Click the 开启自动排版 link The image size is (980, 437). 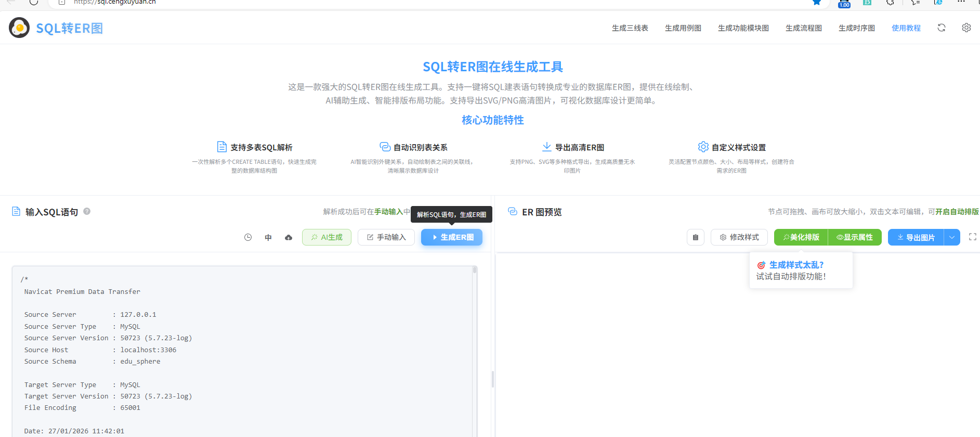[x=957, y=212]
